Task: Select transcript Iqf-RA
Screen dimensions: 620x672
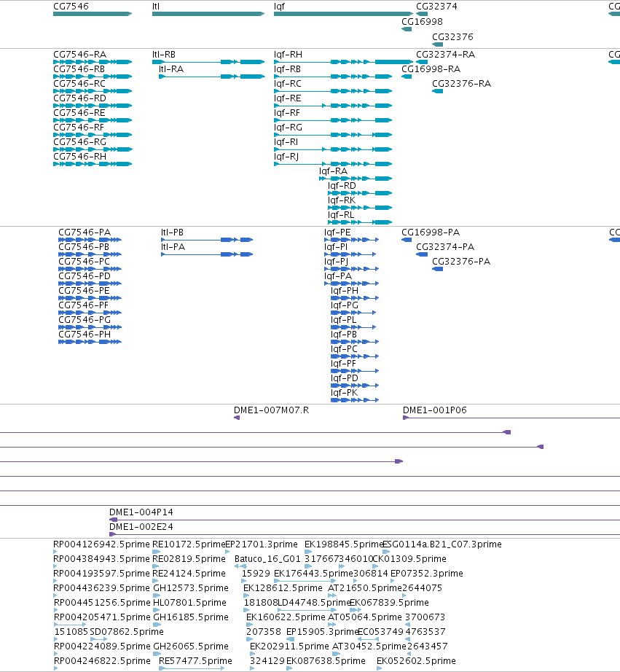Action: [x=356, y=179]
